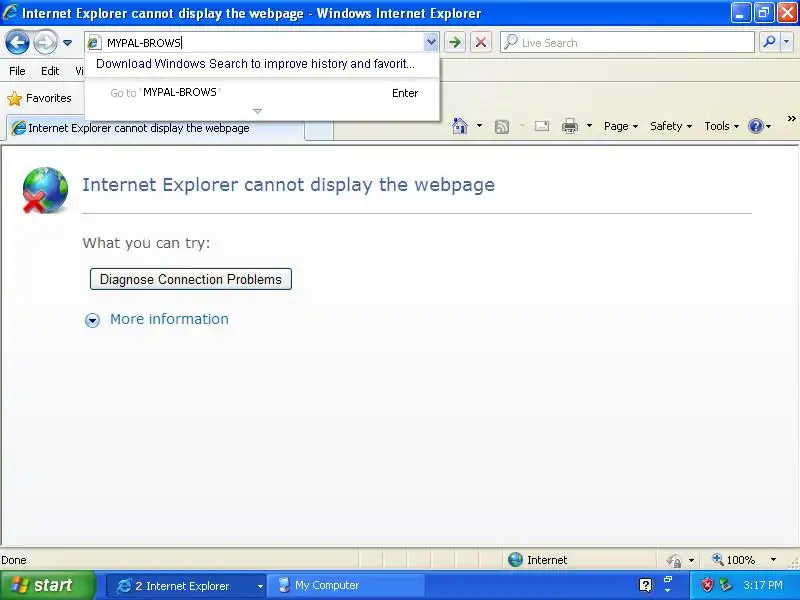Click the page icon in address bar
800x600 pixels.
click(x=93, y=42)
